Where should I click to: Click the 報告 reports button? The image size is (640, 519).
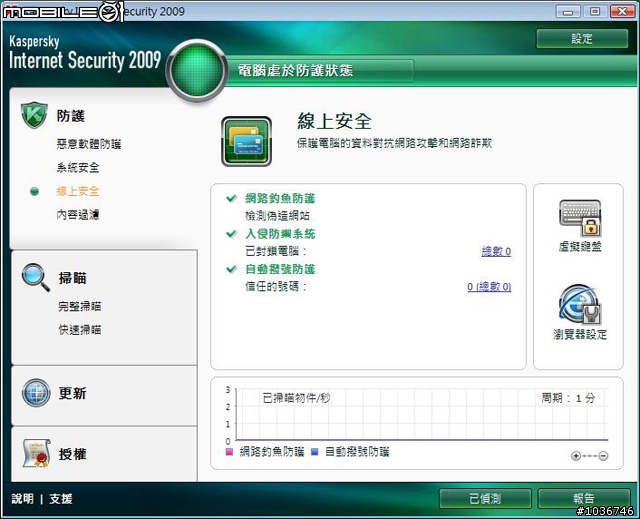[x=584, y=499]
